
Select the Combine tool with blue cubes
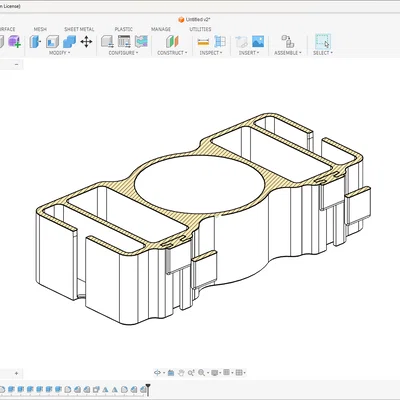pos(69,42)
